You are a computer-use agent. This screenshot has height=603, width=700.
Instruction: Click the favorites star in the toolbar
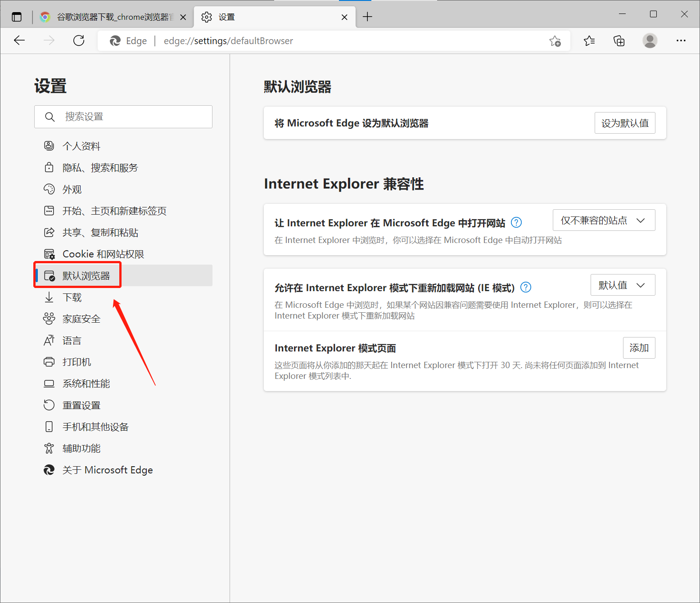[x=589, y=40]
